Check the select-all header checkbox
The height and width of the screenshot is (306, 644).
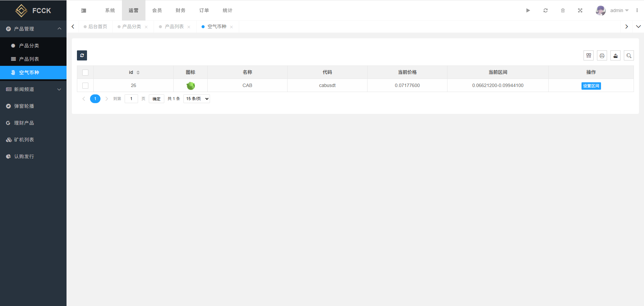[x=85, y=73]
